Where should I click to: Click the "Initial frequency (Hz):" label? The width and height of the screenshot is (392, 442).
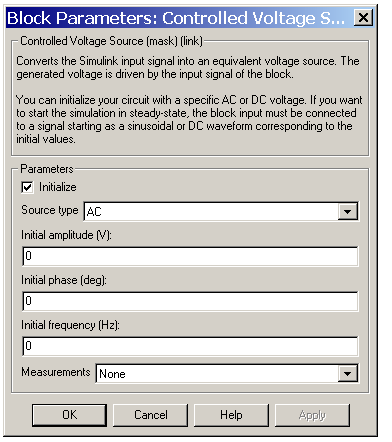(70, 325)
